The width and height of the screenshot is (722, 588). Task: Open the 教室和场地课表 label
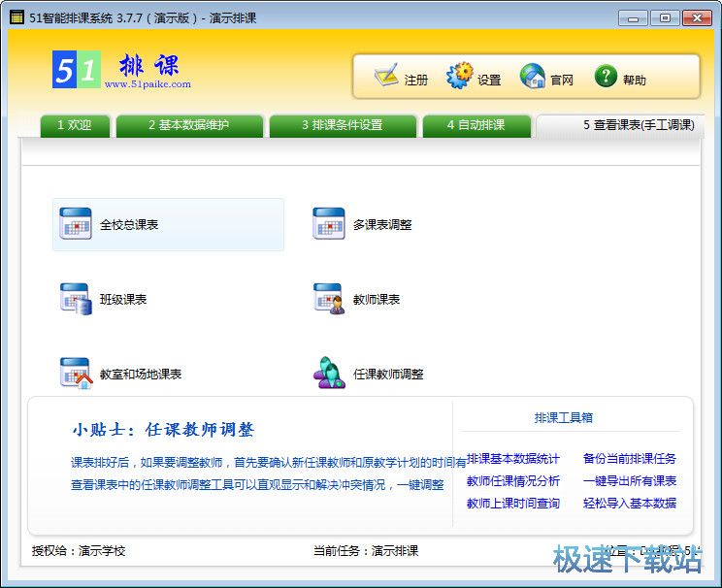141,374
